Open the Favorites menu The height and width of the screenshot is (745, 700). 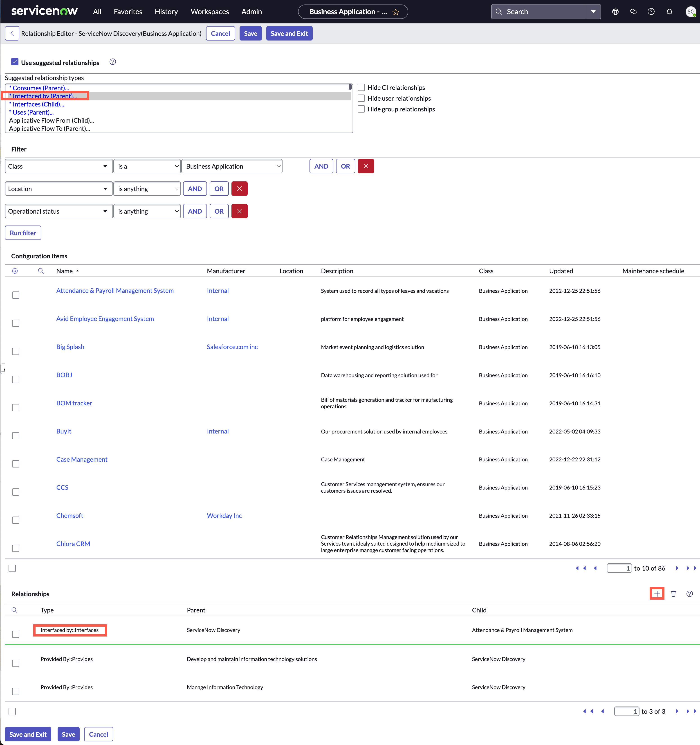128,12
